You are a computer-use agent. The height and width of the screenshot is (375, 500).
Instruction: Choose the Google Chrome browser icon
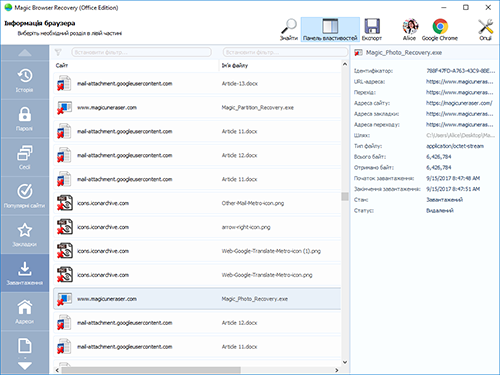click(440, 30)
